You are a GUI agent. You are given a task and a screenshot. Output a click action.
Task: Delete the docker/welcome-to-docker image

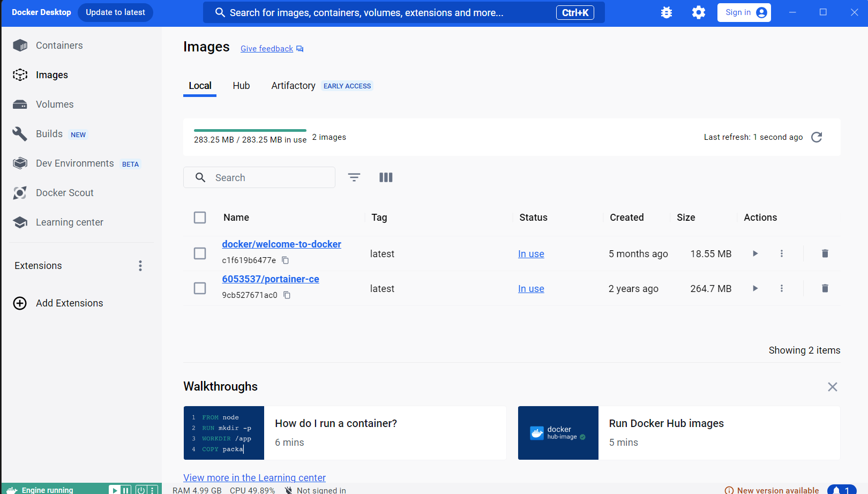click(x=825, y=253)
